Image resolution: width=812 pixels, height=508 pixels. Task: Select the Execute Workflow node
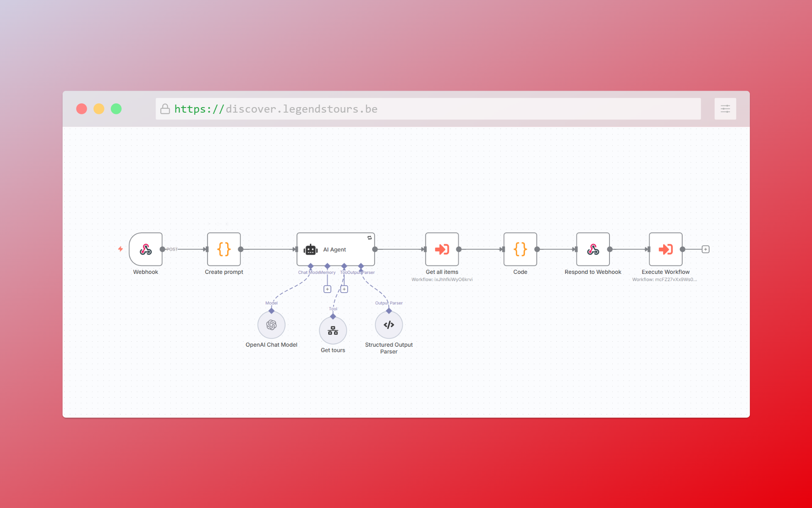tap(665, 249)
